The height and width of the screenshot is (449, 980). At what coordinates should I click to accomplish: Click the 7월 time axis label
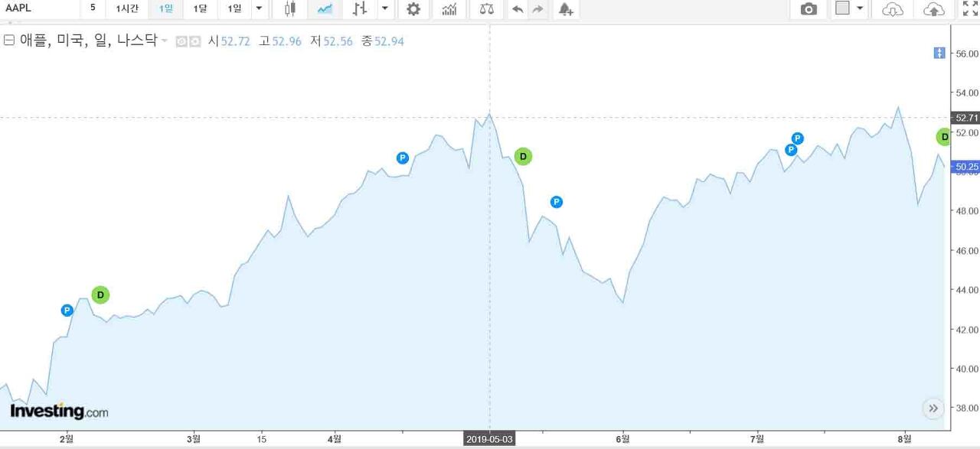(x=757, y=439)
